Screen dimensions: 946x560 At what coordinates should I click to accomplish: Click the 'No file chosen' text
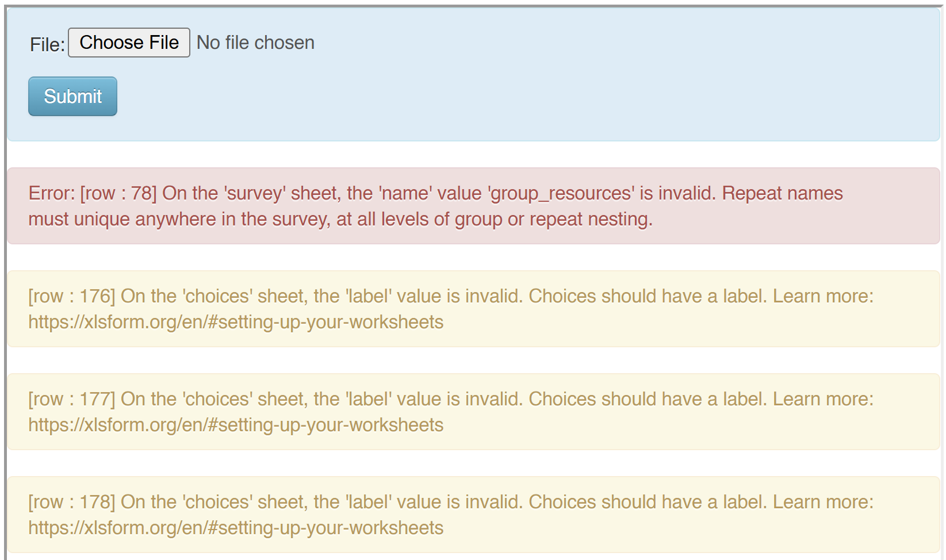(x=255, y=43)
